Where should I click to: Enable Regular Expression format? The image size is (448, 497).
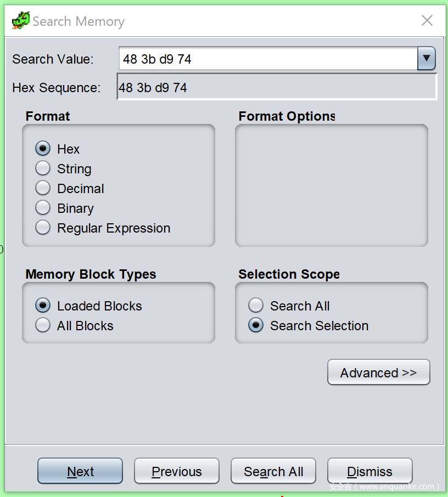(43, 228)
